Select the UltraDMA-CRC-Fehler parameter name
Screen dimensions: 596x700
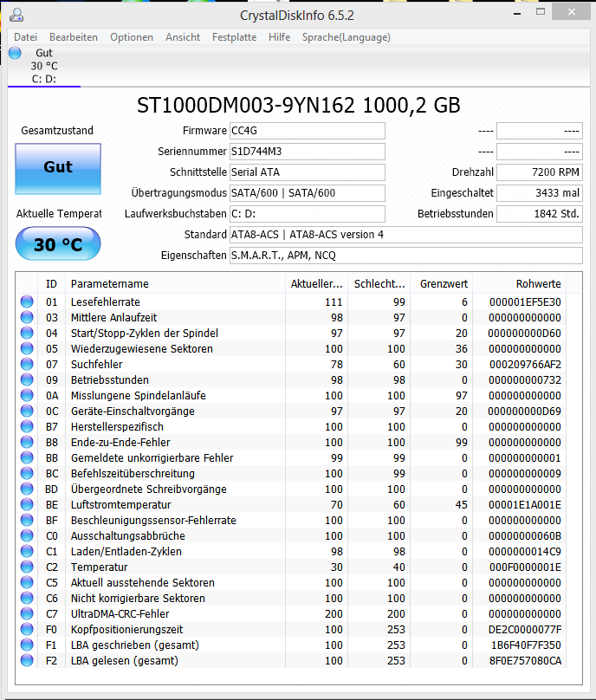click(x=120, y=614)
